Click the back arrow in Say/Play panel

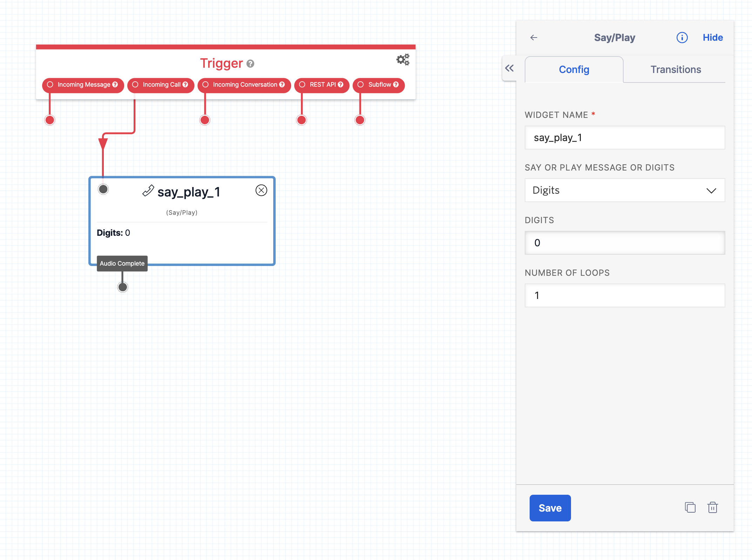point(533,38)
